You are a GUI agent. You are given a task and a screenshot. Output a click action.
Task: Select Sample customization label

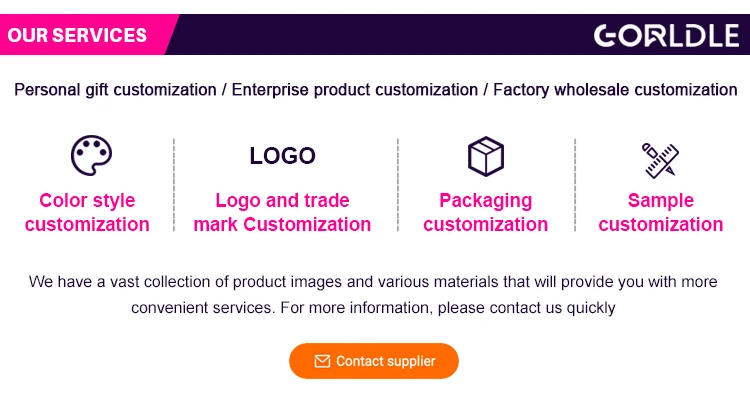pos(661,212)
